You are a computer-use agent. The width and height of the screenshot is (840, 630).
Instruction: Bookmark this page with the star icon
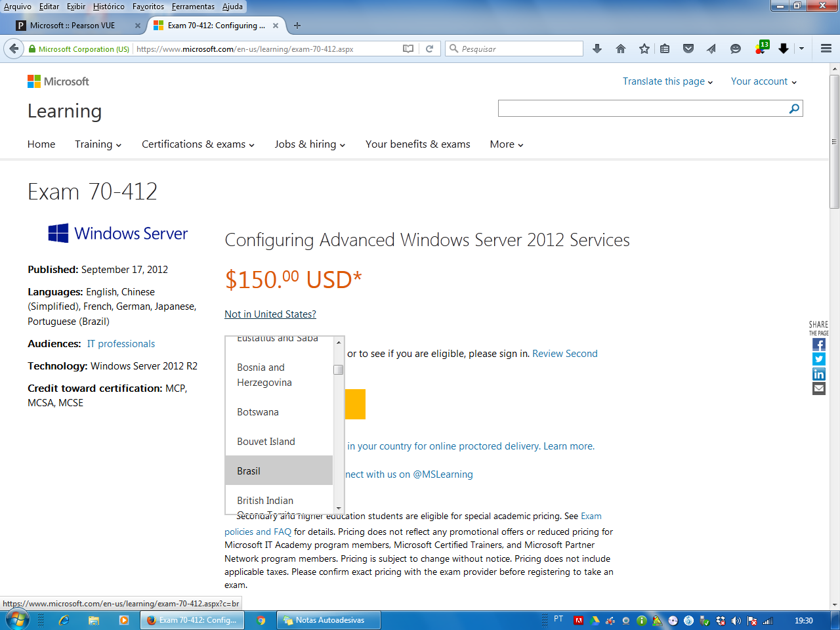click(x=644, y=49)
